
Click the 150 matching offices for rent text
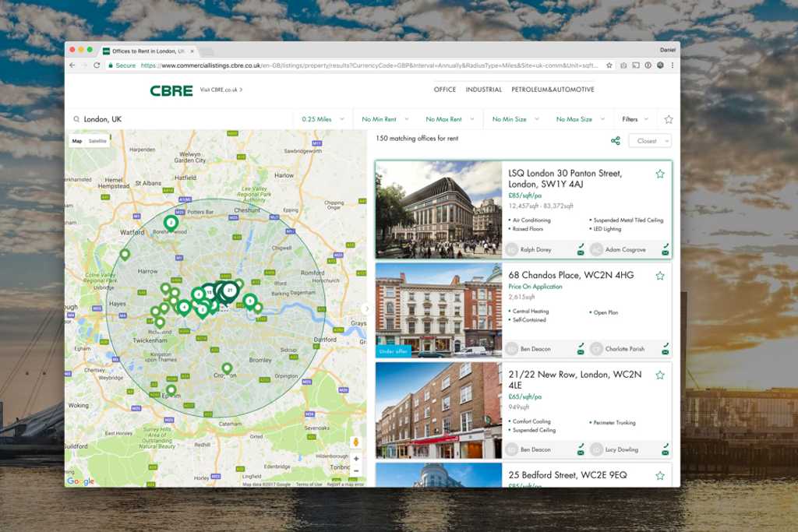pyautogui.click(x=417, y=139)
